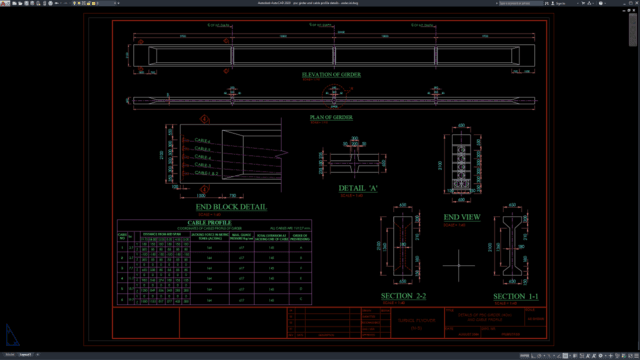This screenshot has height=360, width=640.
Task: Open the Autodesk App Store triangle icon
Action: 589,3
